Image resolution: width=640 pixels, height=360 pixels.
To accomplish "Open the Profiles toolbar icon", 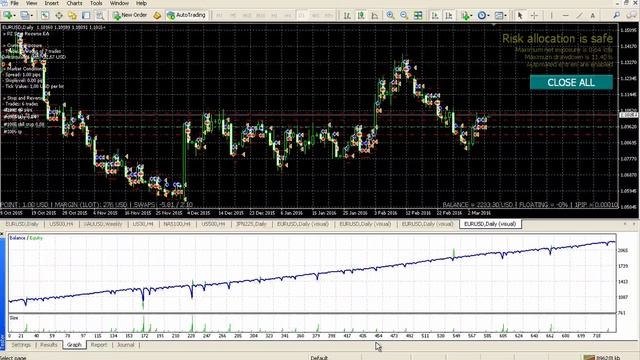I will tap(24, 15).
